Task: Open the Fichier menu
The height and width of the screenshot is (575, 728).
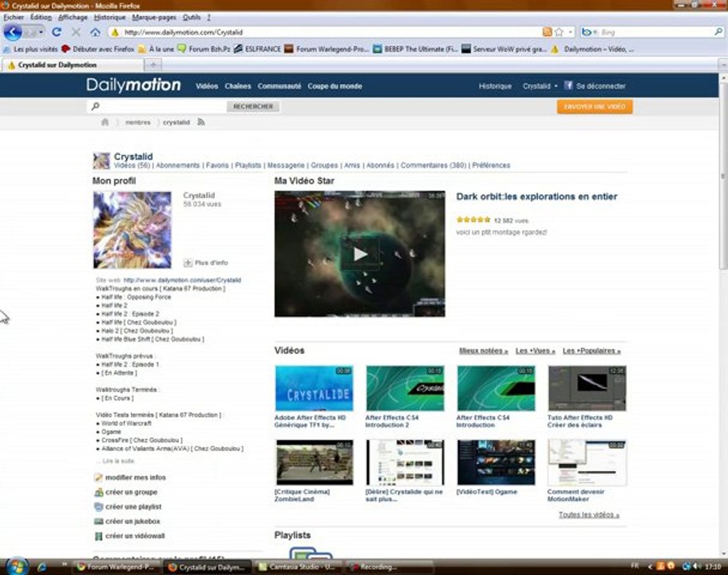Action: (14, 18)
